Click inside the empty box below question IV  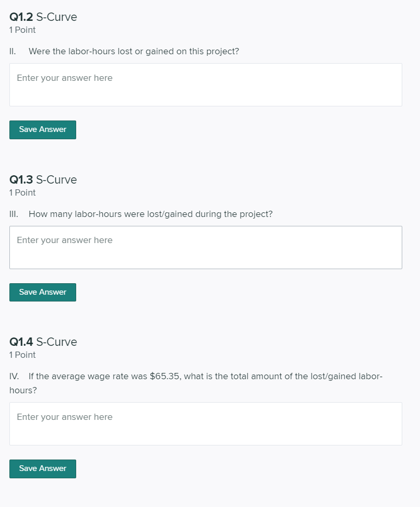[206, 423]
